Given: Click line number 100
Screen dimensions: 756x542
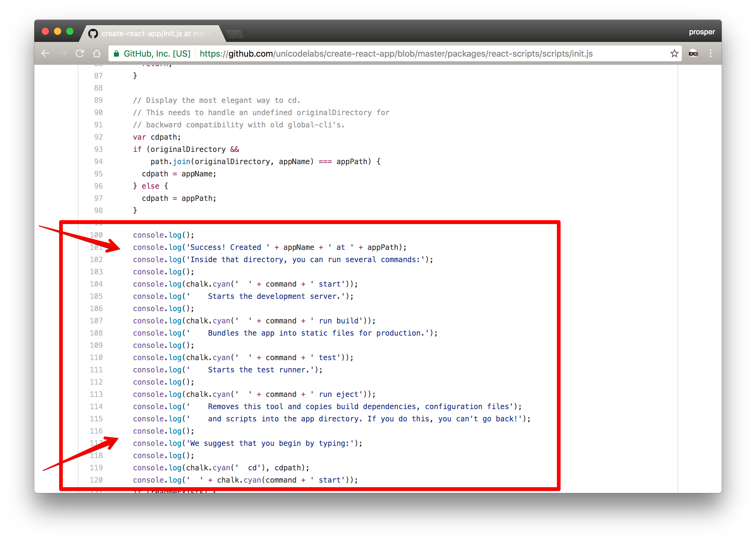Looking at the screenshot, I should click(96, 235).
